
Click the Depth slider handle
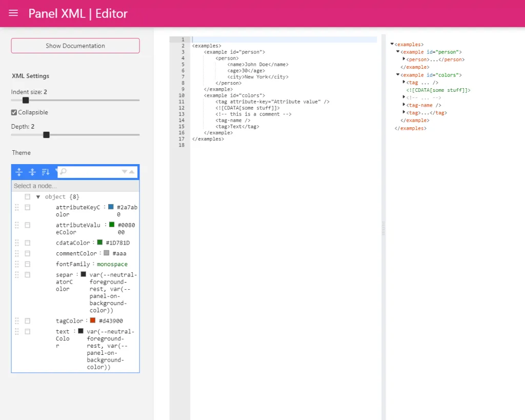[x=46, y=135]
